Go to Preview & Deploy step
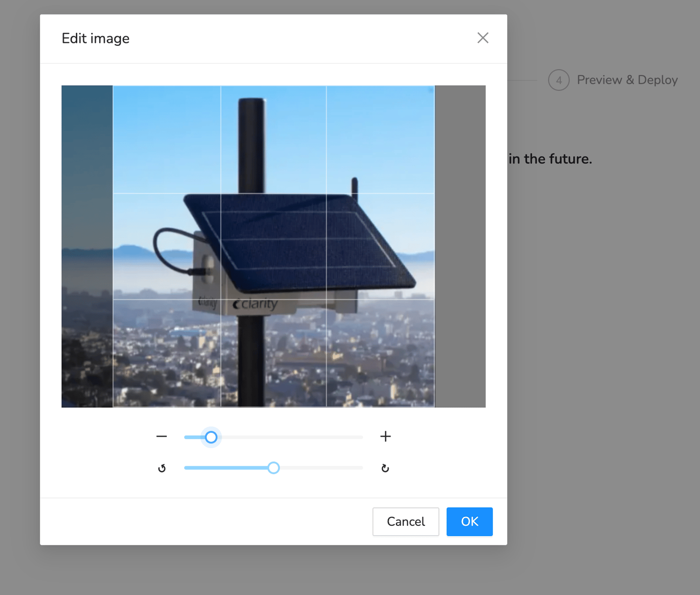 click(627, 80)
